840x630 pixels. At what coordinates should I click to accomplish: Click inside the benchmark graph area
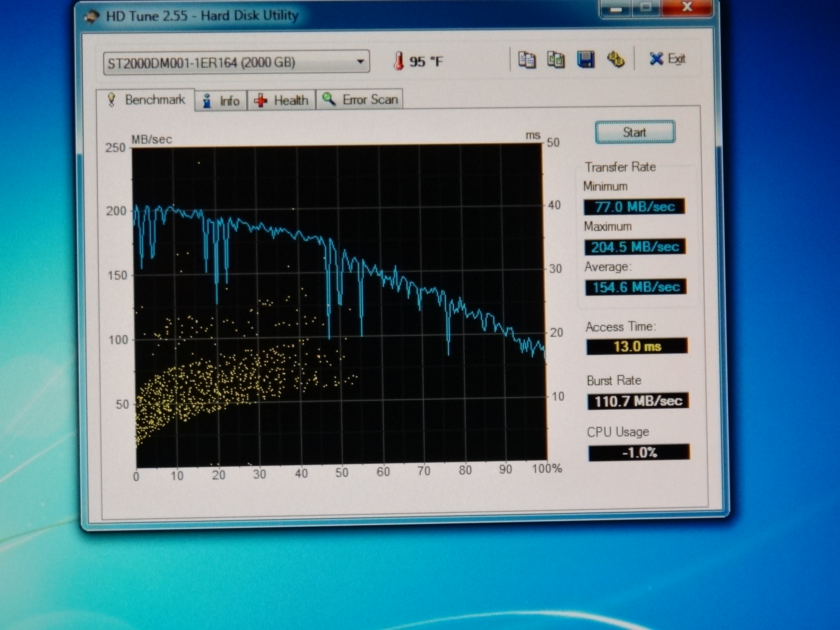click(x=340, y=306)
